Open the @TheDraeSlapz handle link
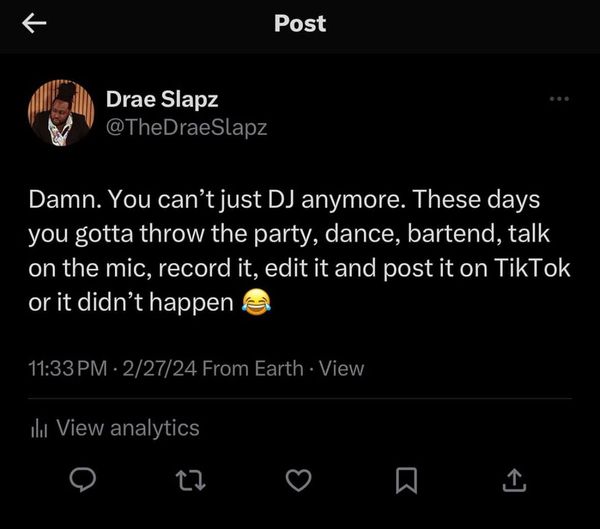Viewport: 600px width, 529px height. (186, 127)
